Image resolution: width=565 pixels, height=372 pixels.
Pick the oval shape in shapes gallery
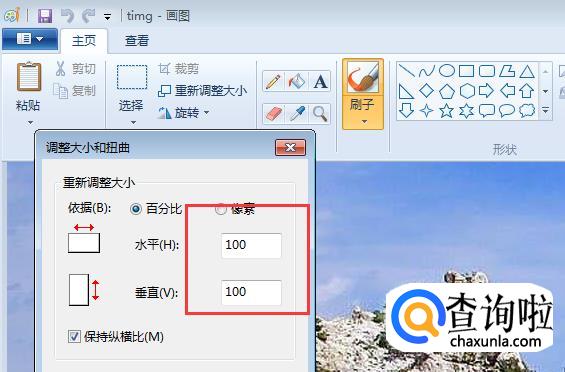[446, 71]
